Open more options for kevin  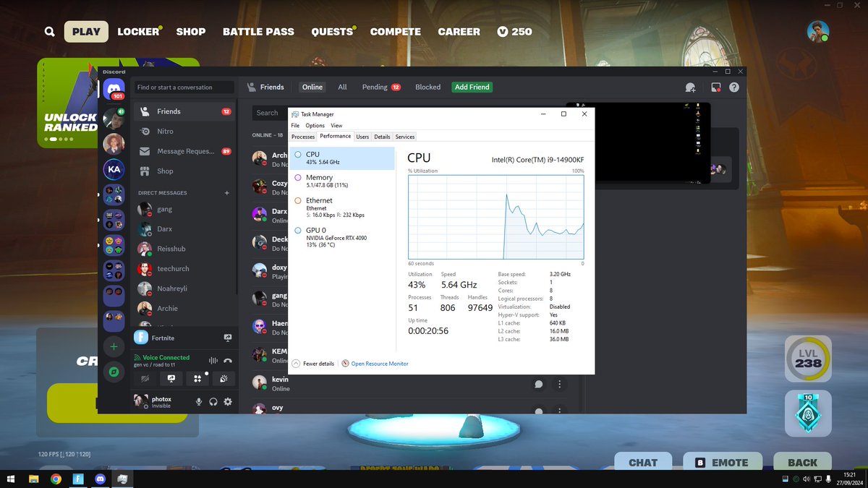[559, 385]
